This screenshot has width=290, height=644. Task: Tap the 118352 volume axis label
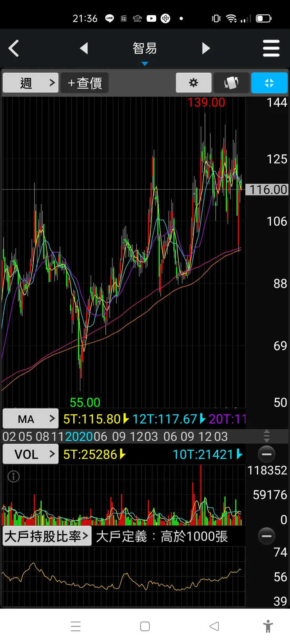tap(267, 470)
